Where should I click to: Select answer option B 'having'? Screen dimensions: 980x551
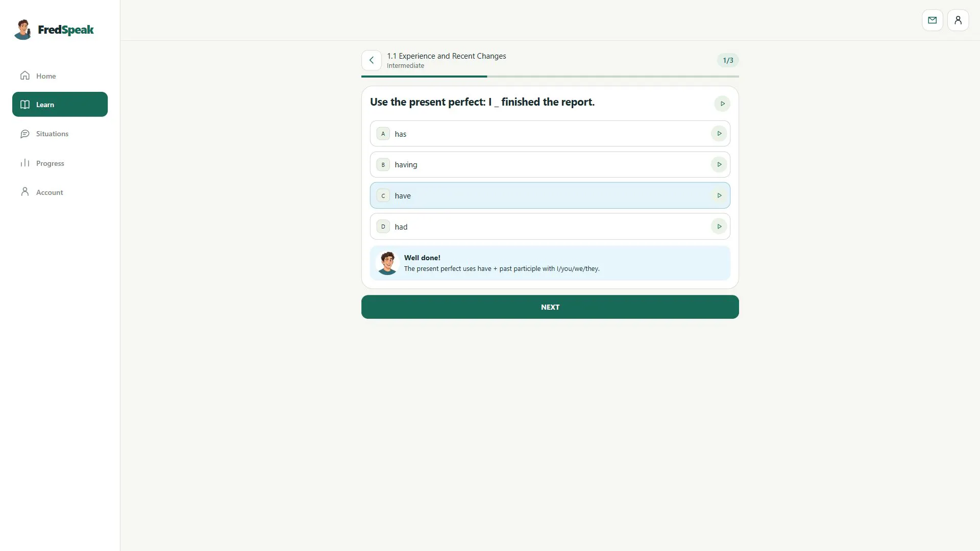pyautogui.click(x=550, y=164)
